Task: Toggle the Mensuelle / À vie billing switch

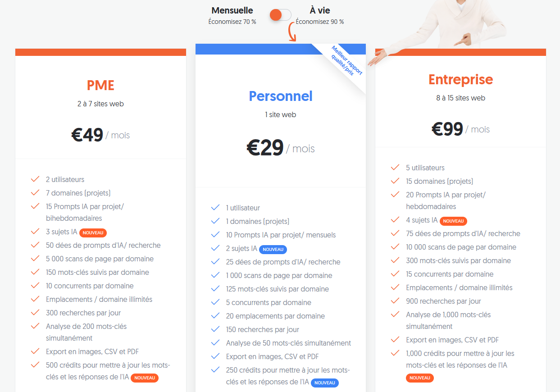Action: click(x=280, y=15)
